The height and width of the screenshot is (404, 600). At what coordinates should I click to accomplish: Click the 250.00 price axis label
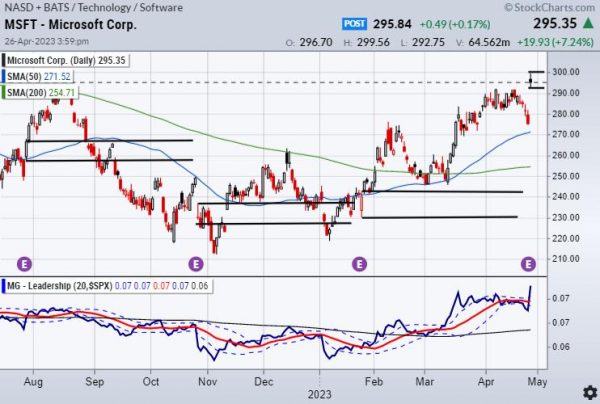[566, 176]
